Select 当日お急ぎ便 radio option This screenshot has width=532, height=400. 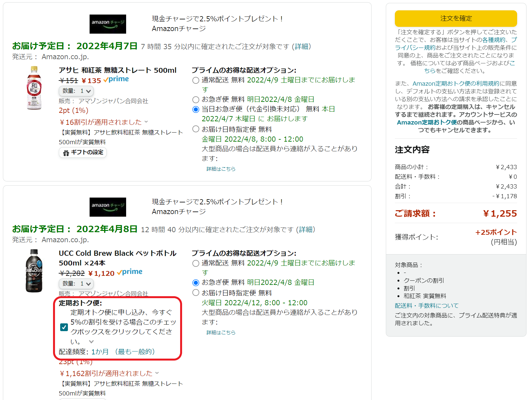[x=196, y=109]
